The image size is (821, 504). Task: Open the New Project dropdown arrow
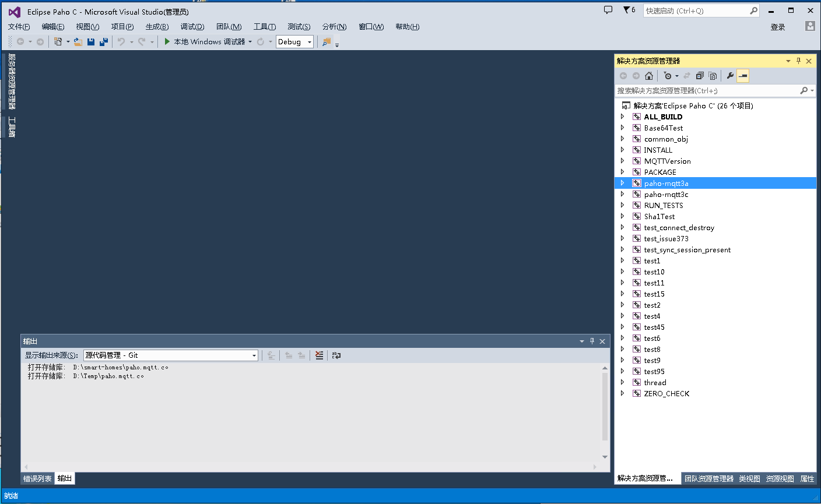click(68, 41)
